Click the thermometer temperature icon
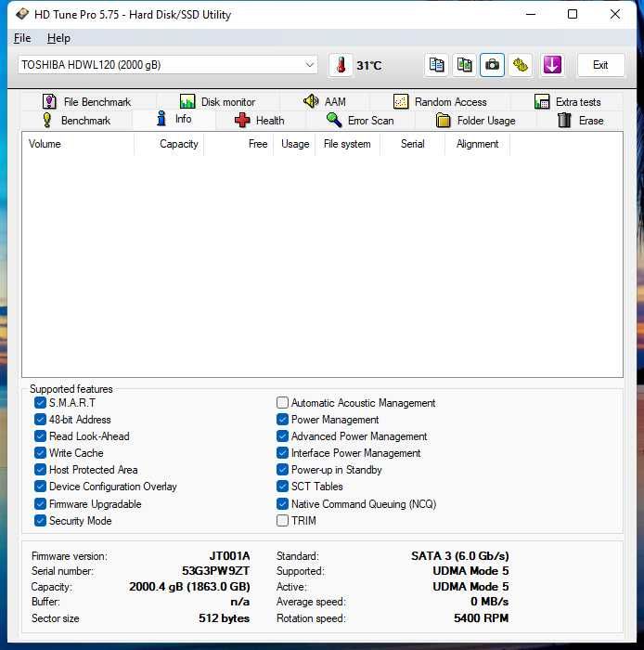The image size is (644, 650). (341, 65)
